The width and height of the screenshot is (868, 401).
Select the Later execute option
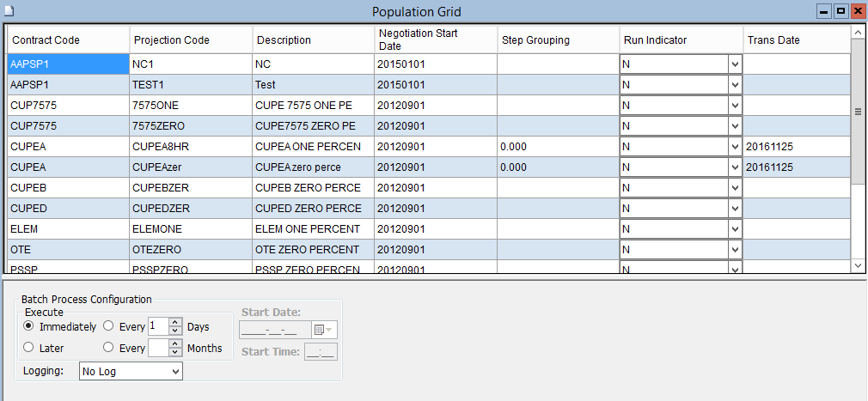click(x=29, y=348)
